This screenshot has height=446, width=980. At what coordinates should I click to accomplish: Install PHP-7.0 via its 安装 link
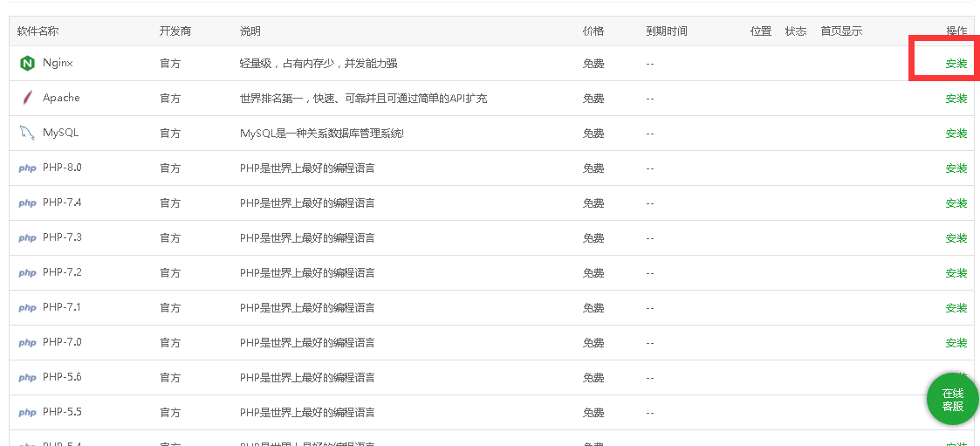click(x=956, y=343)
